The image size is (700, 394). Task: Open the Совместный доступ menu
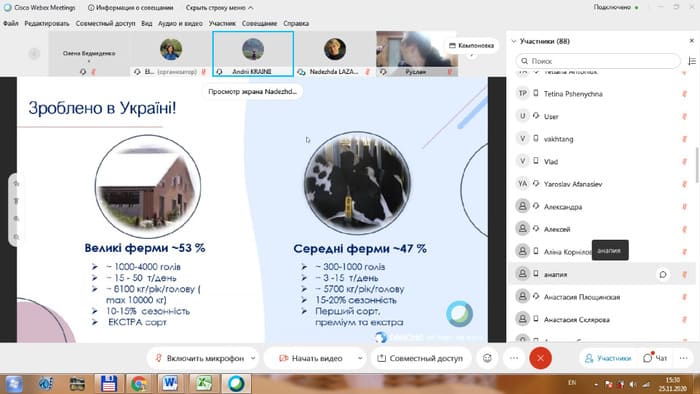click(105, 23)
